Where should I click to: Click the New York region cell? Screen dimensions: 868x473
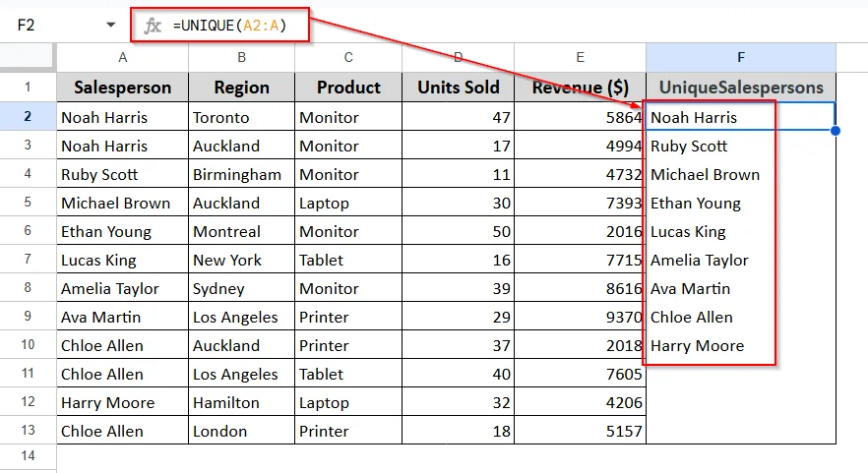241,260
